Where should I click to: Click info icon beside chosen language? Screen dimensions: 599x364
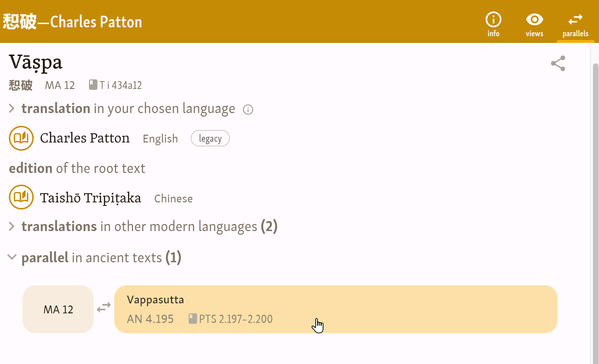(248, 110)
